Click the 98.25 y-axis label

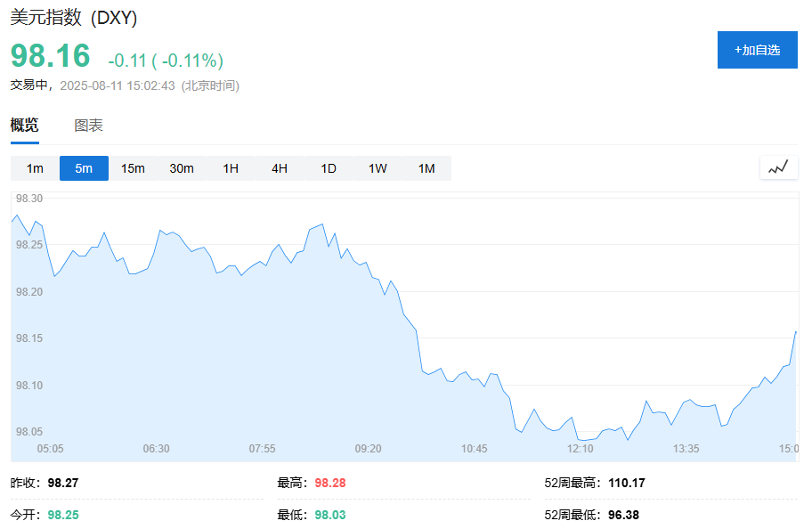pyautogui.click(x=29, y=245)
